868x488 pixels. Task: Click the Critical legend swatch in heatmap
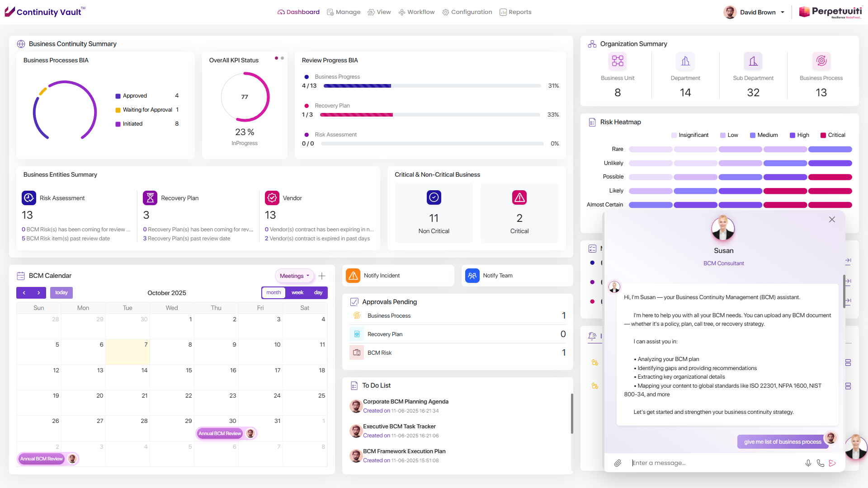tap(823, 135)
